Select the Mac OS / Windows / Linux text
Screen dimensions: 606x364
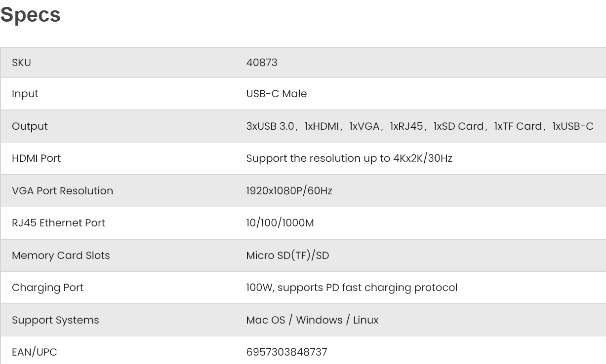tap(312, 320)
